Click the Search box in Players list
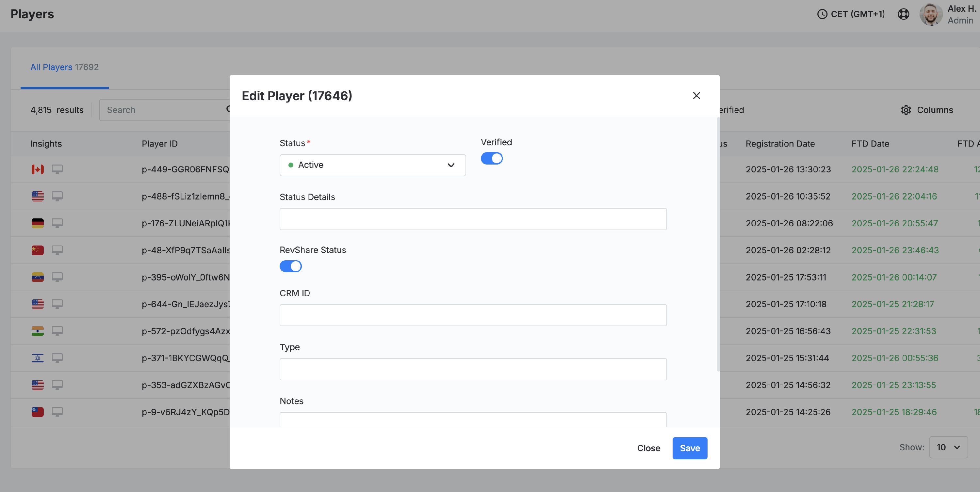Viewport: 980px width, 492px height. click(164, 110)
